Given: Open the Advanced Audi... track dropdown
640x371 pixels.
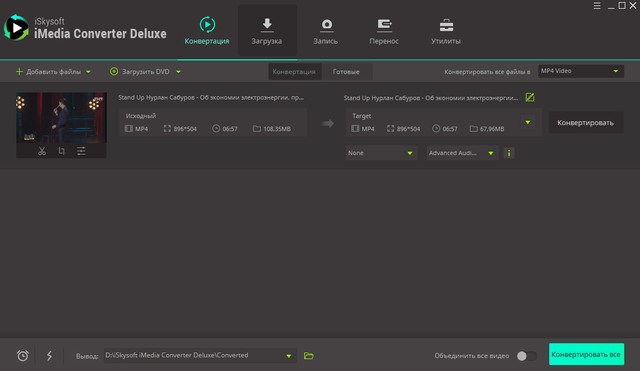Looking at the screenshot, I should pyautogui.click(x=462, y=153).
